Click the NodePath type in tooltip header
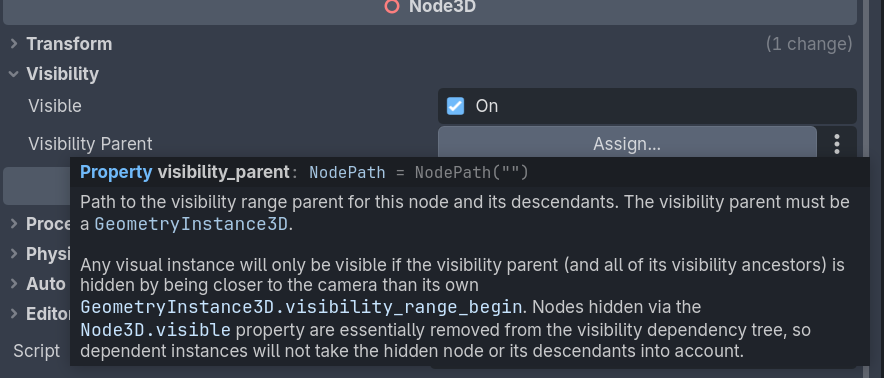The width and height of the screenshot is (884, 378). pyautogui.click(x=347, y=173)
